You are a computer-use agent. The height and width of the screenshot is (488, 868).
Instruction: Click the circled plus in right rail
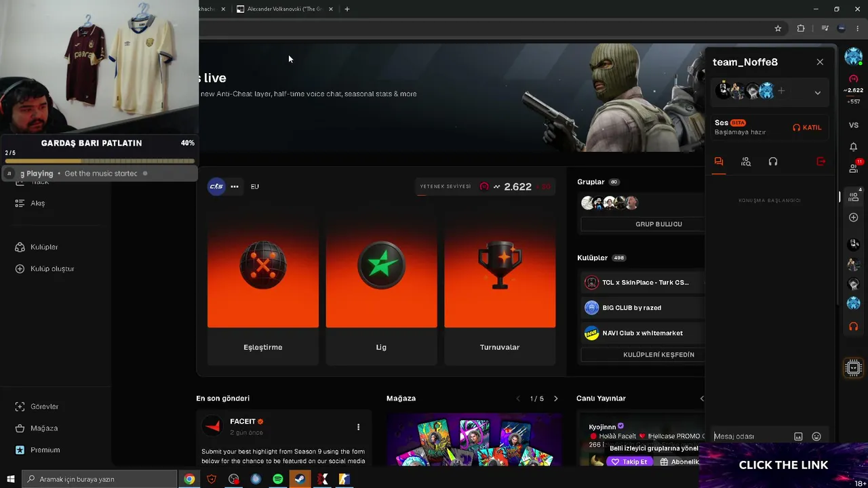854,218
